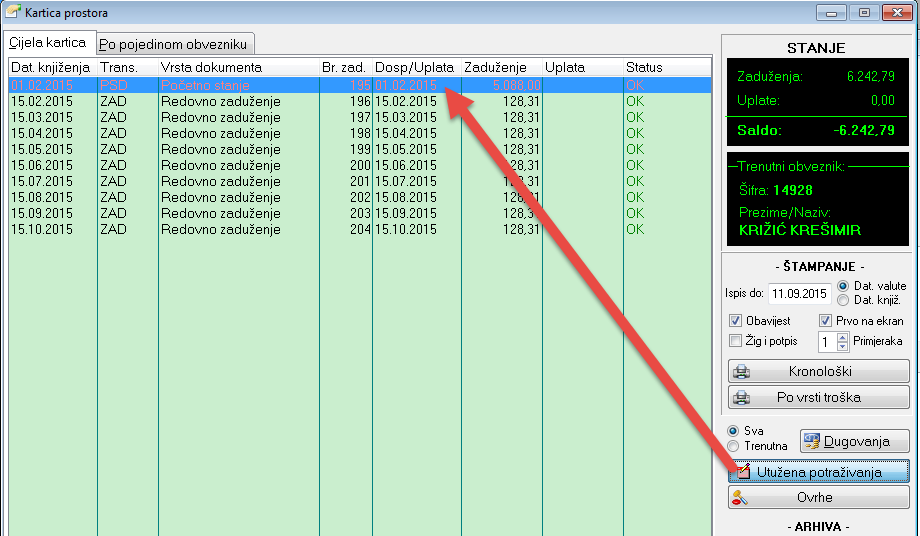920x536 pixels.
Task: Enable the Žig i potpis checkbox
Action: [x=735, y=341]
